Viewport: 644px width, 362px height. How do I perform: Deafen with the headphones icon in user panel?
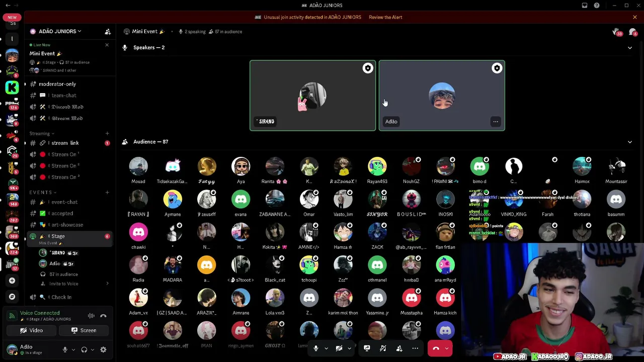(x=84, y=349)
